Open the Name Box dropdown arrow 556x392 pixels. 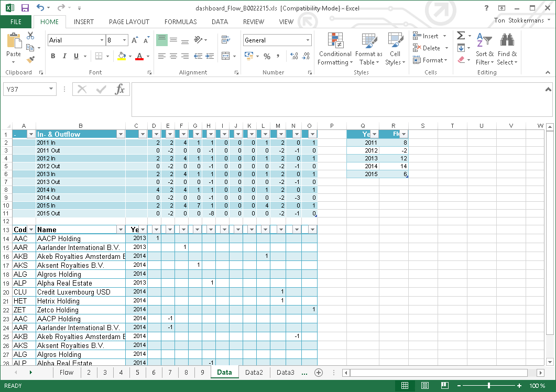click(51, 89)
